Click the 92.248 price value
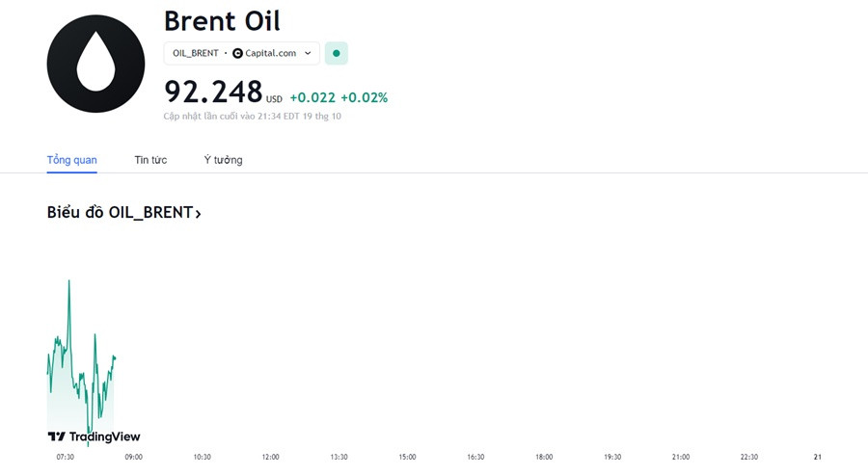868x475 pixels. tap(213, 92)
